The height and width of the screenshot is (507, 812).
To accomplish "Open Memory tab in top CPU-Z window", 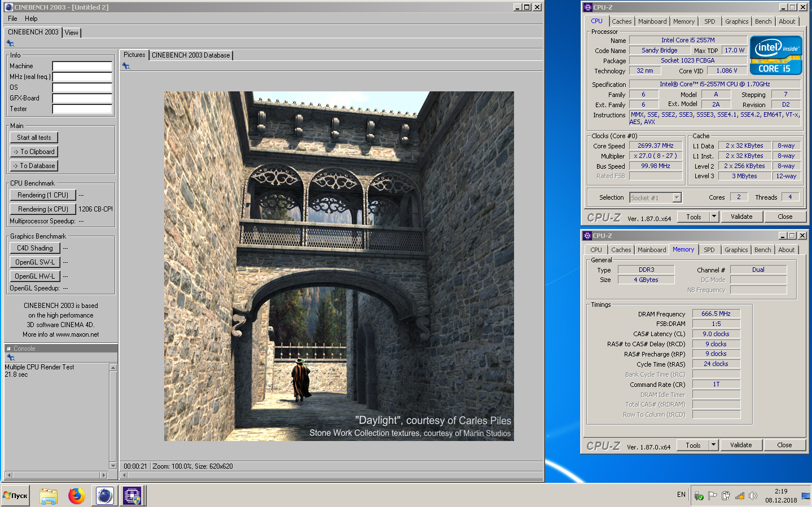I will pyautogui.click(x=684, y=21).
